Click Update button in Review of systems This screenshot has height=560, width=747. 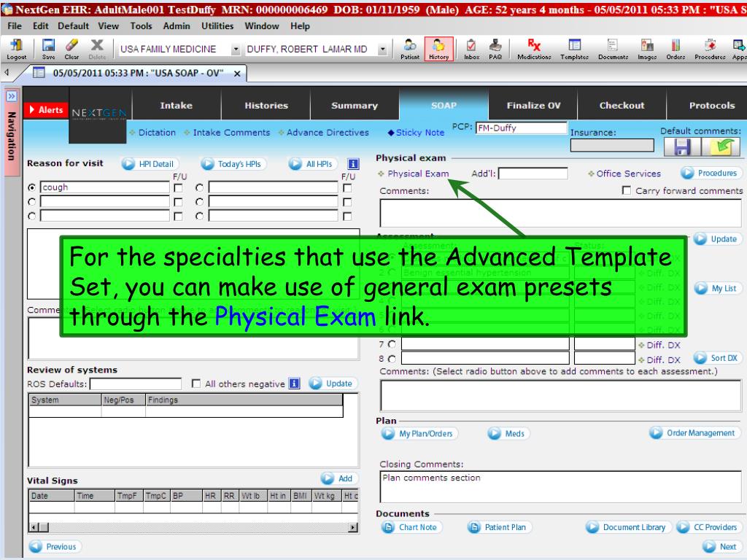point(333,384)
